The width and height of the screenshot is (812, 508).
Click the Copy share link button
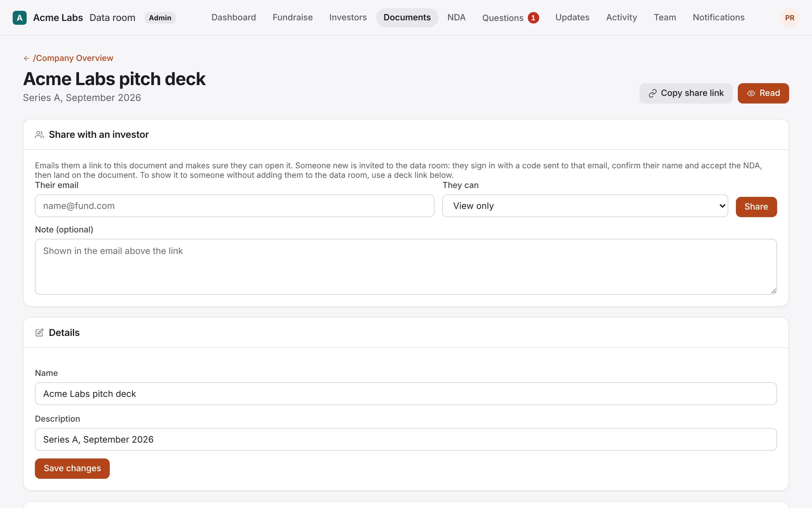pos(685,93)
